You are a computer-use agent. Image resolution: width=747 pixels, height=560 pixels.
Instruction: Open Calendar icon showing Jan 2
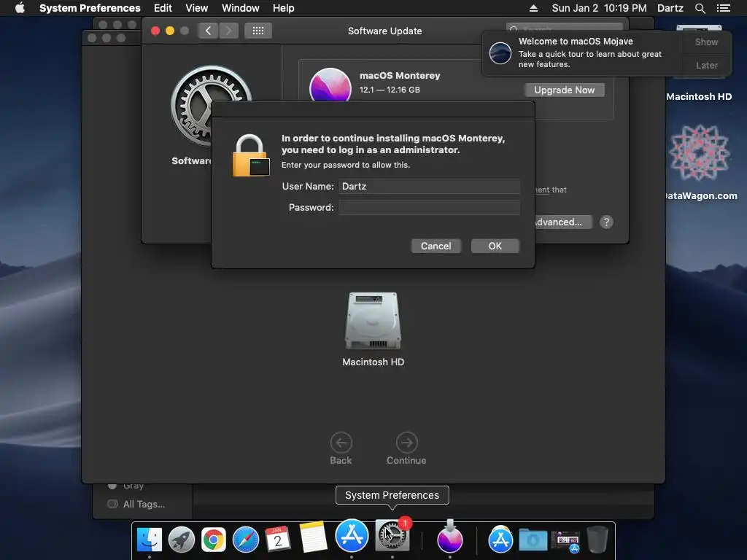point(277,539)
